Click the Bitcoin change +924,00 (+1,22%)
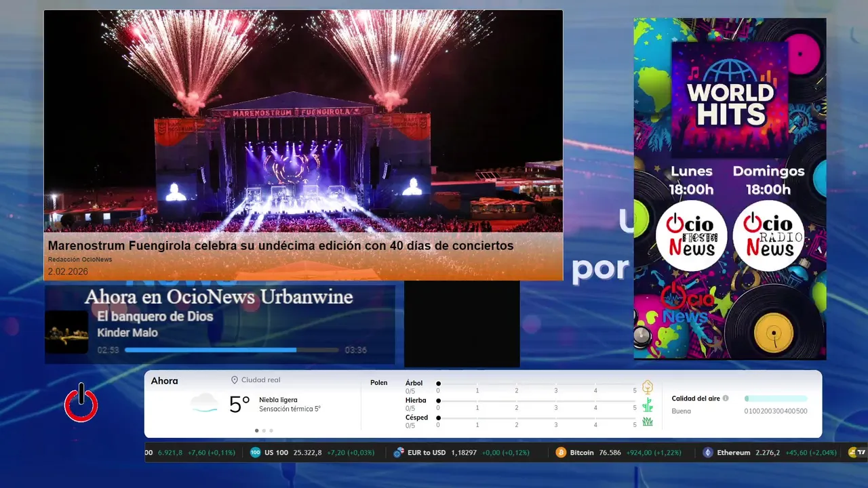Screen dimensions: 868x488 654,453
